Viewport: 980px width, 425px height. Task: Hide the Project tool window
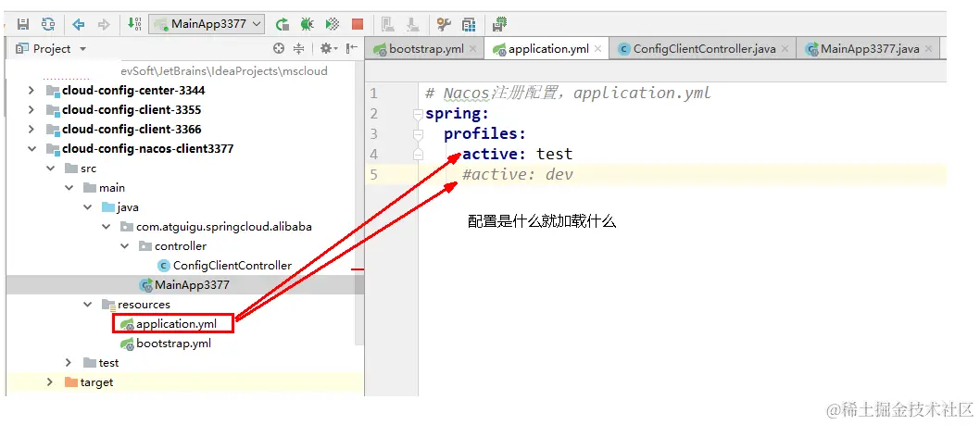point(352,48)
